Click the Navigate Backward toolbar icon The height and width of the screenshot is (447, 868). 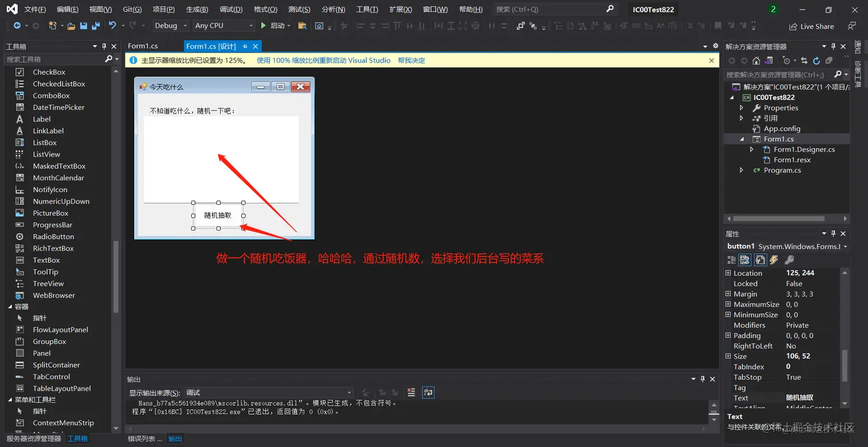pos(17,26)
